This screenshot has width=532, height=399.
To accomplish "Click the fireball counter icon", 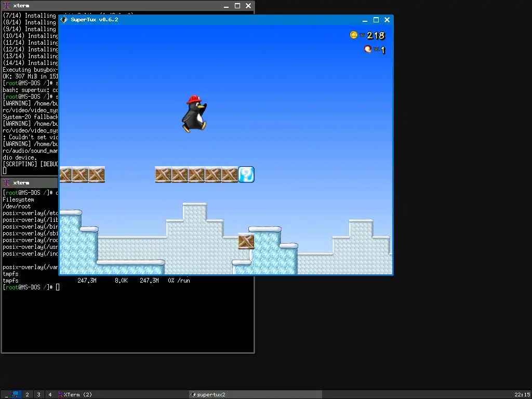I will click(x=368, y=49).
